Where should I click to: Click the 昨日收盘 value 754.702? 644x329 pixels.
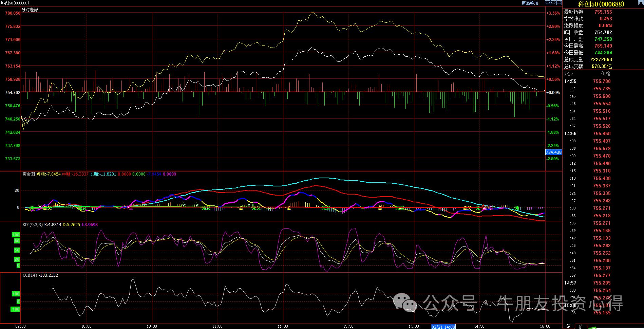pos(603,32)
